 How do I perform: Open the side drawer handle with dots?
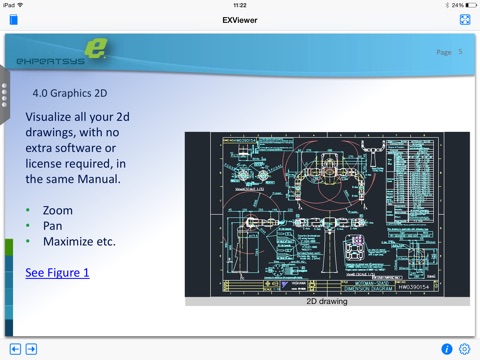coord(5,95)
